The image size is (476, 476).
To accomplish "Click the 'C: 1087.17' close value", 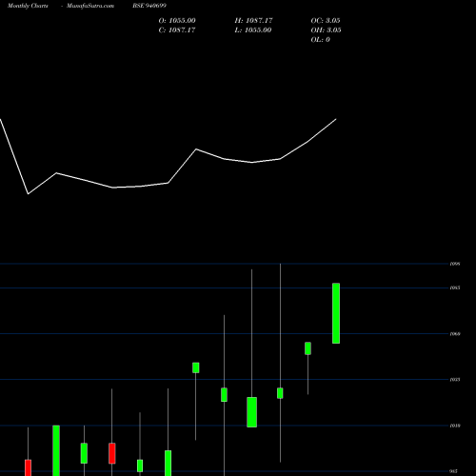I will coord(177,30).
